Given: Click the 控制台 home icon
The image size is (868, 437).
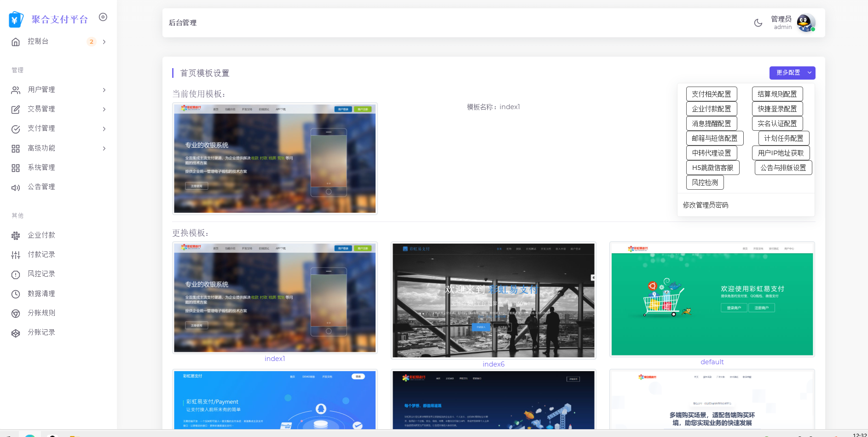Looking at the screenshot, I should click(x=16, y=42).
